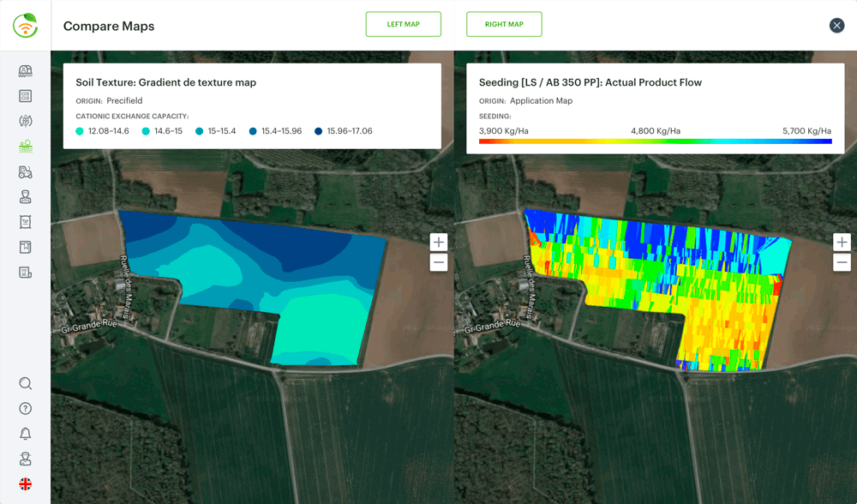The image size is (857, 504).
Task: Close the Compare Maps view
Action: [x=836, y=26]
